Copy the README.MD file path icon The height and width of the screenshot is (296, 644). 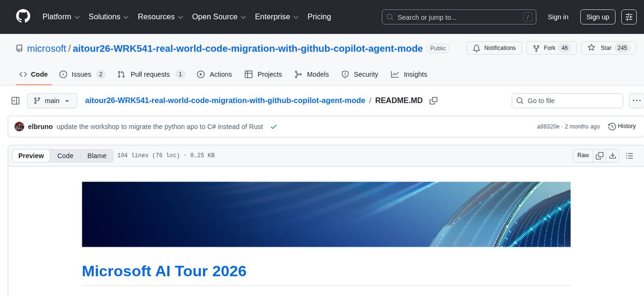(433, 100)
